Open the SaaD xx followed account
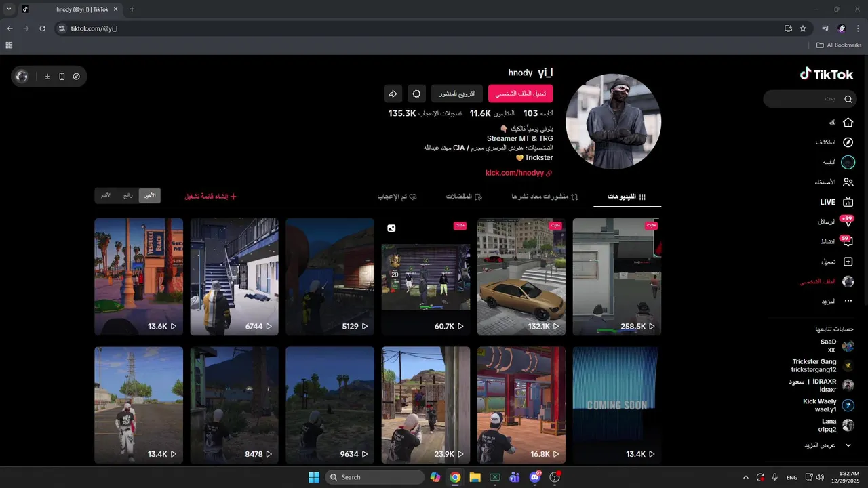 837,346
